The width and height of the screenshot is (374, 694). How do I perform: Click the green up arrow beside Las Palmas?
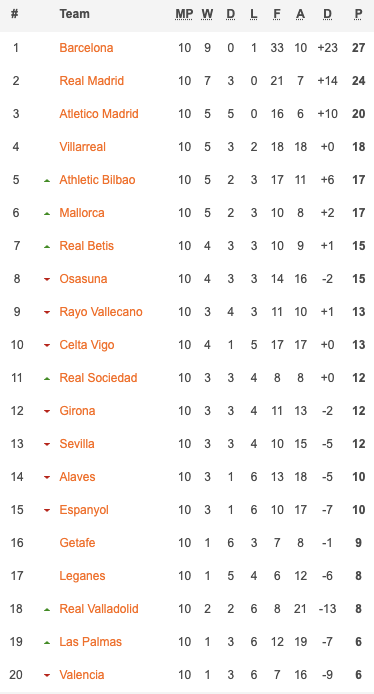47,642
